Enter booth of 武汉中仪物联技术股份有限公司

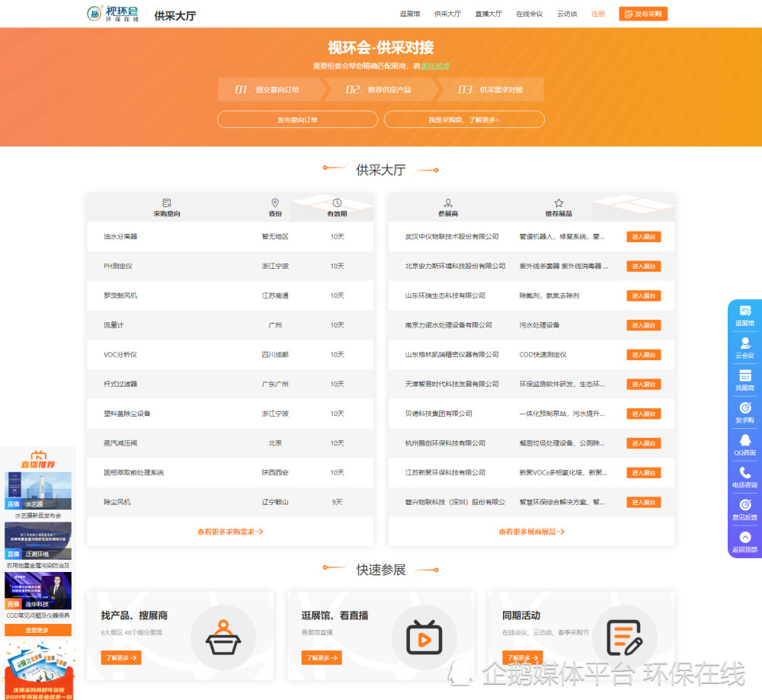pyautogui.click(x=643, y=237)
